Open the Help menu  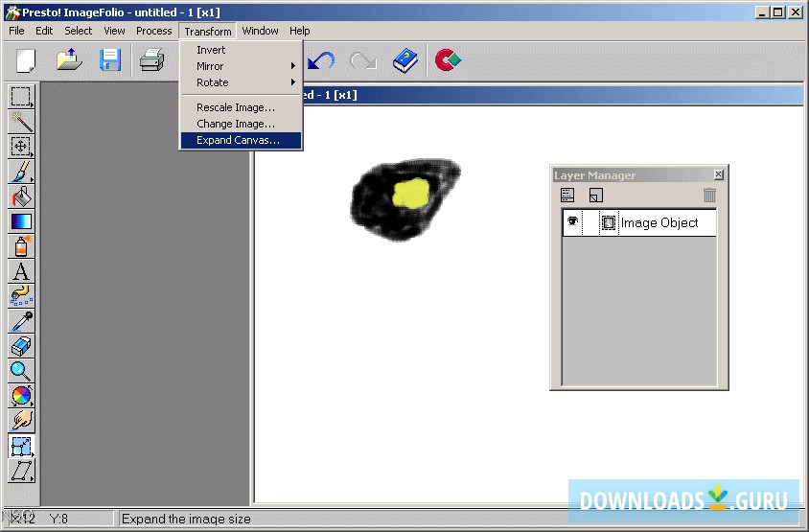coord(300,31)
